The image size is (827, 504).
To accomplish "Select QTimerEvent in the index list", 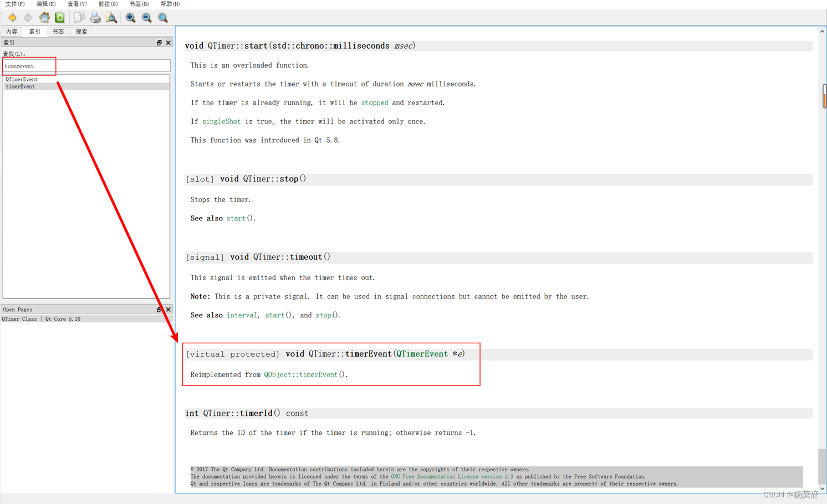I will (x=86, y=79).
